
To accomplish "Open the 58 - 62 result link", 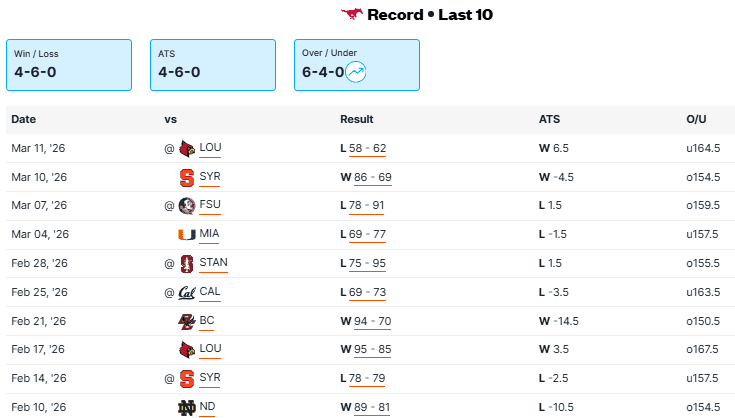I will click(x=367, y=148).
